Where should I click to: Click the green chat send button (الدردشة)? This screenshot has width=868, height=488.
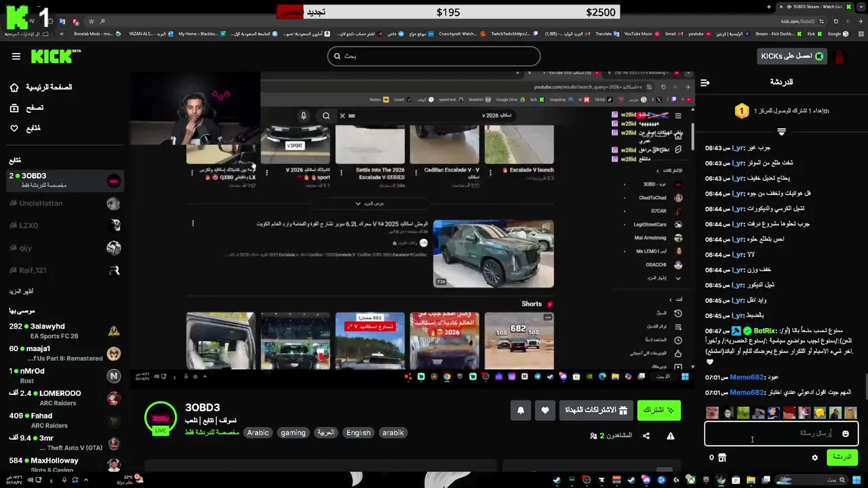[842, 457]
